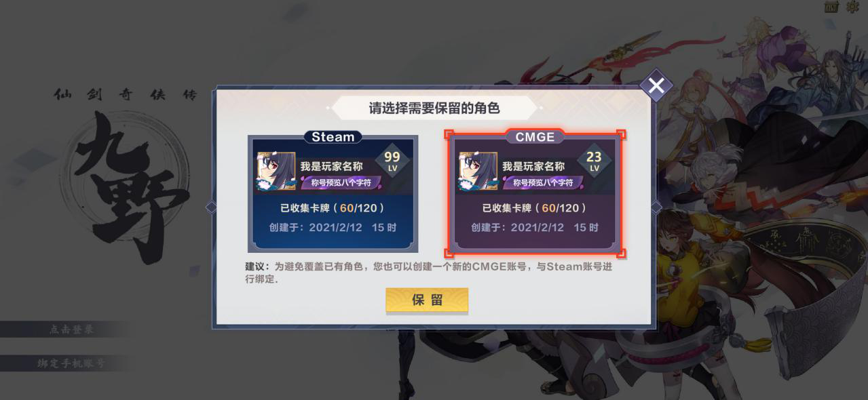Click the level 23 badge

(595, 161)
